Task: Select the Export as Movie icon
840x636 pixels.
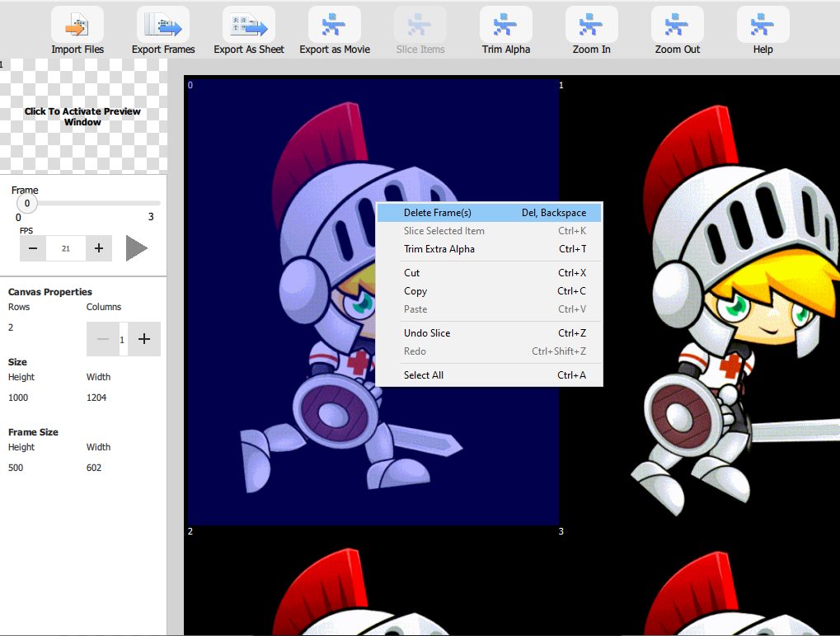Action: (x=335, y=26)
